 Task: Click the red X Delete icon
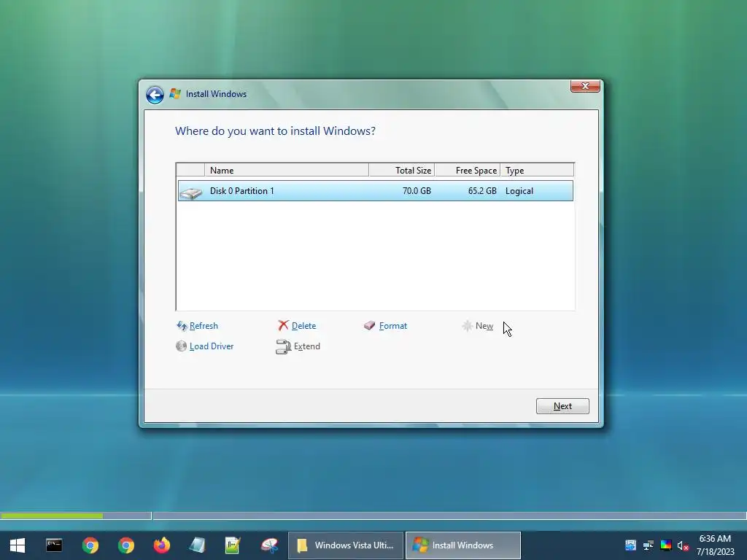pyautogui.click(x=284, y=325)
